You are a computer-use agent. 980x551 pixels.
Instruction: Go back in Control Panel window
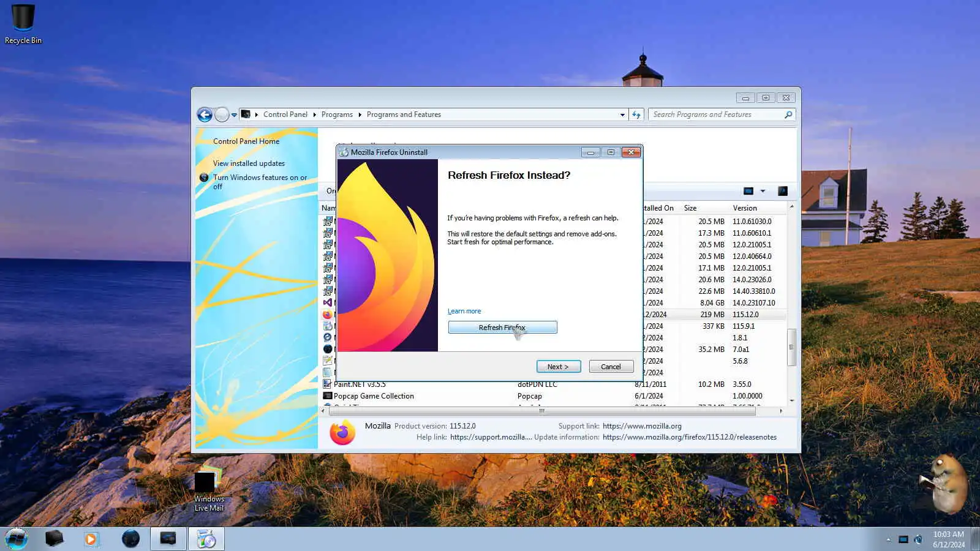[x=205, y=114]
